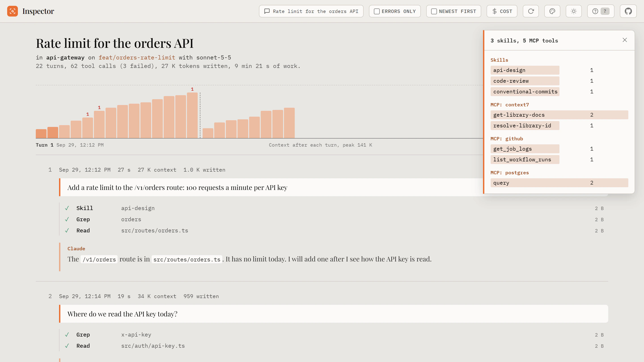Open the session picker 'Rate limit for the orders API'
Screen dimensions: 644x362
(x=311, y=11)
